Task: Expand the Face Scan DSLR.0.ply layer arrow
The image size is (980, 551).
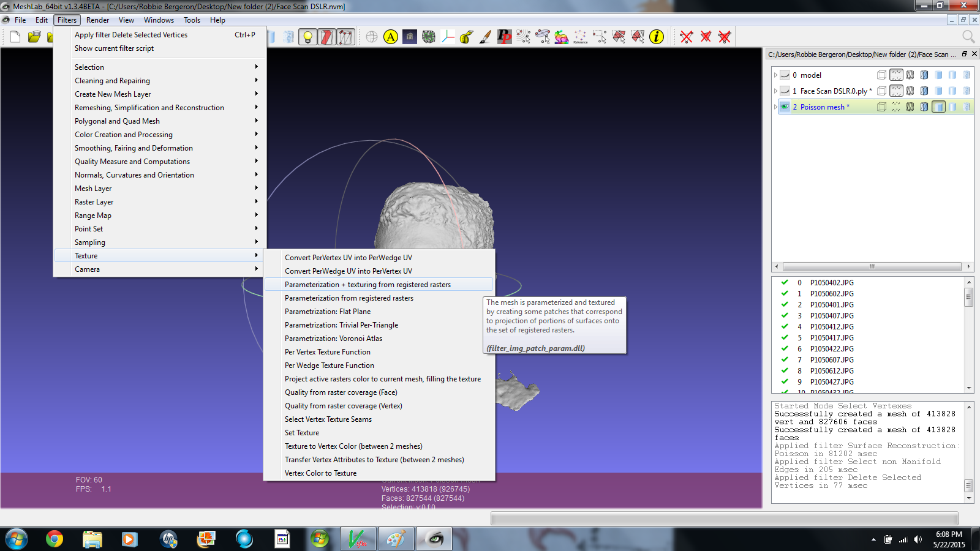Action: [775, 91]
